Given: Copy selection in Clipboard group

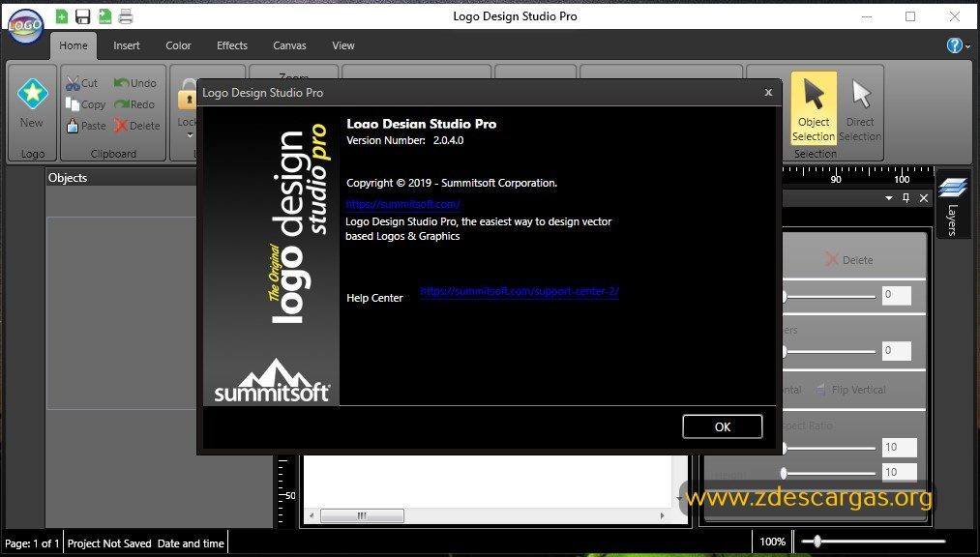Looking at the screenshot, I should 86,104.
